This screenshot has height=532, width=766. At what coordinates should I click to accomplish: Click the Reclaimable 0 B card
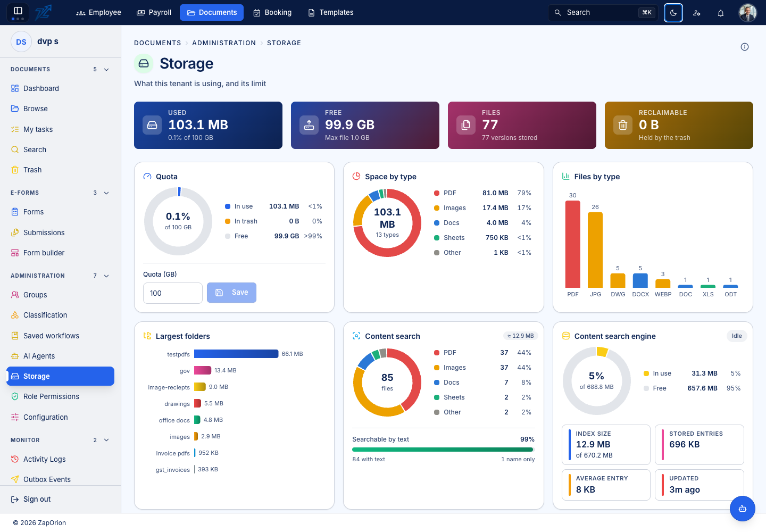click(x=679, y=125)
